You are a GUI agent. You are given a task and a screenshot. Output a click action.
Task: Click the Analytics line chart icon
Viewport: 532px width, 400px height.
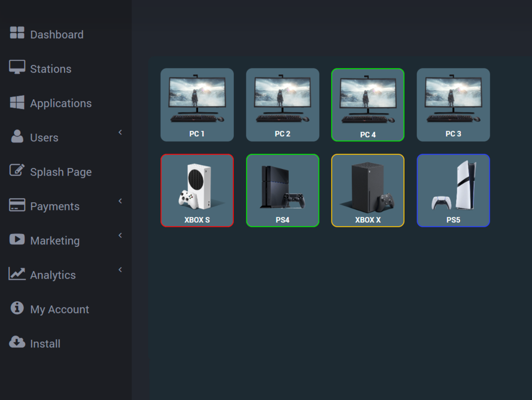click(17, 274)
